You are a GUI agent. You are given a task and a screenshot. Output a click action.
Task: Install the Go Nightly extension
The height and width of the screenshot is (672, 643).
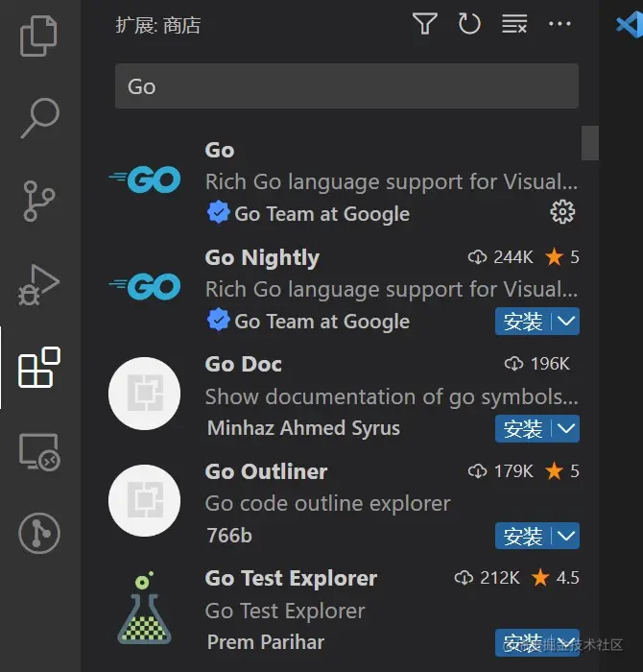click(523, 322)
